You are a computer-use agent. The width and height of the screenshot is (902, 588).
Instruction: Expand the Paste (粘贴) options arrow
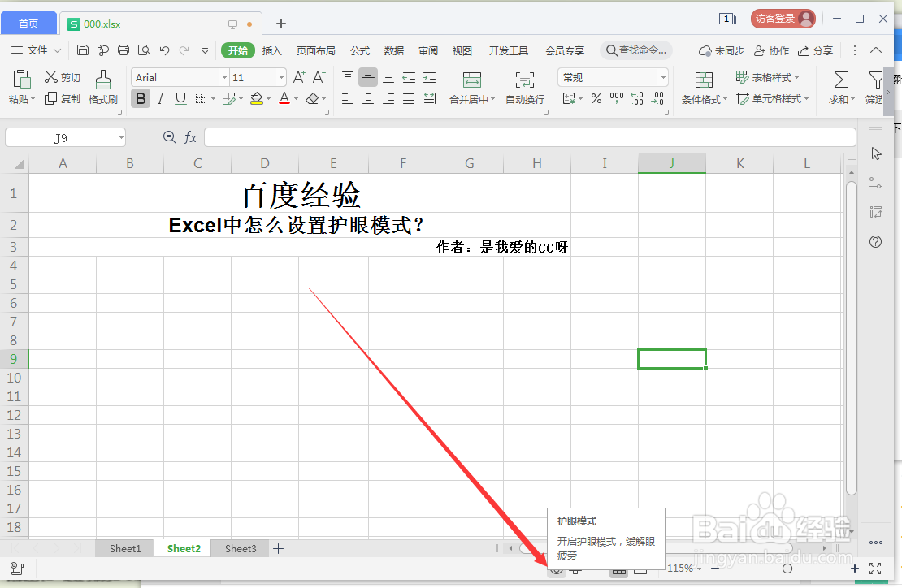(x=33, y=99)
